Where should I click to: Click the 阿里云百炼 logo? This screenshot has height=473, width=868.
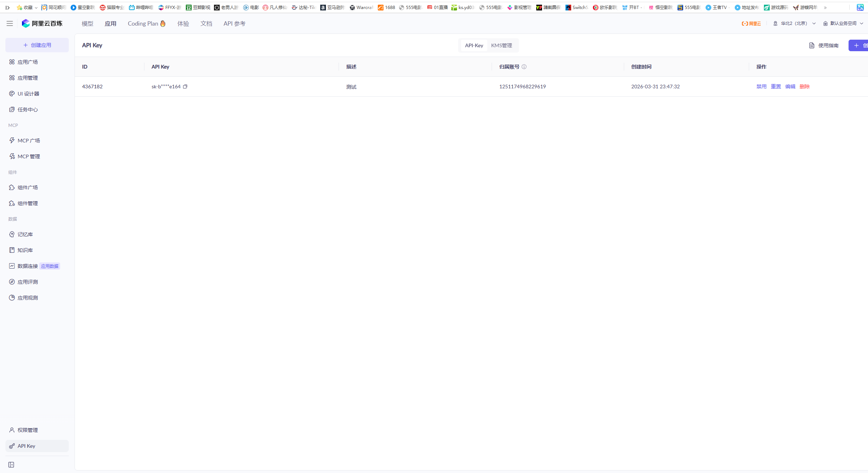(42, 23)
